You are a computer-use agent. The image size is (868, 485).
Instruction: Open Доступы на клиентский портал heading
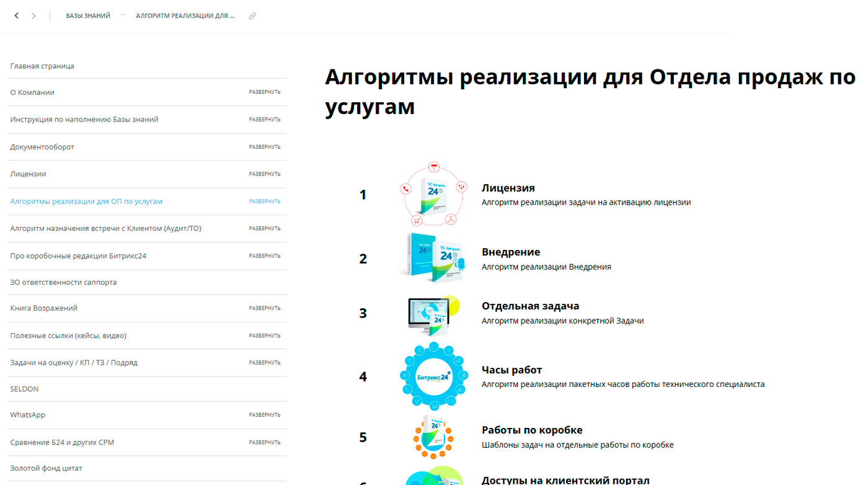pyautogui.click(x=565, y=480)
